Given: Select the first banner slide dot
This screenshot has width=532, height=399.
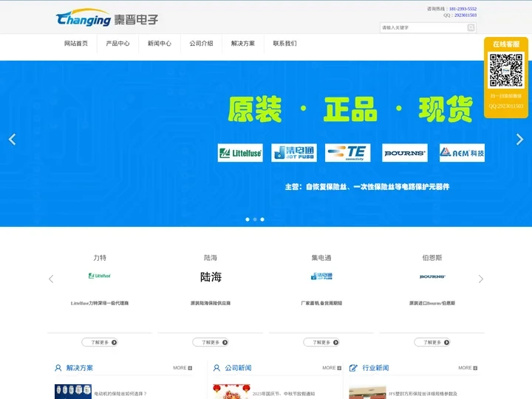Looking at the screenshot, I should pyautogui.click(x=248, y=219).
